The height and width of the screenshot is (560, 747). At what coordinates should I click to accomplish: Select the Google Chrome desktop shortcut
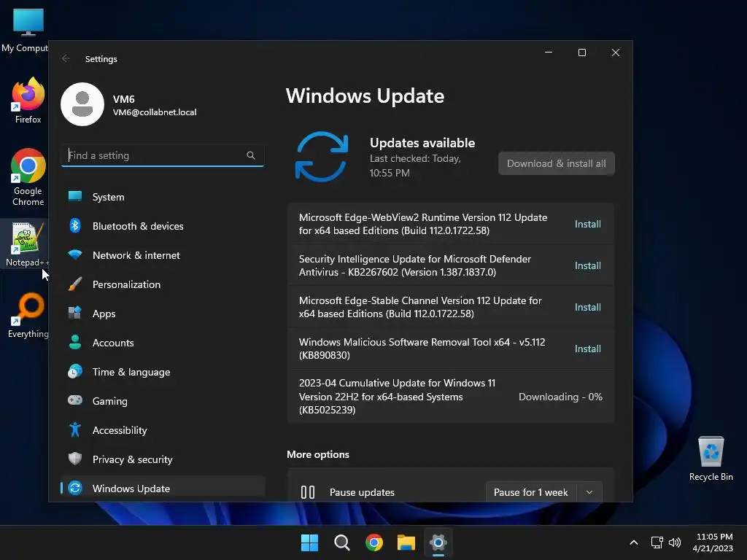point(28,177)
